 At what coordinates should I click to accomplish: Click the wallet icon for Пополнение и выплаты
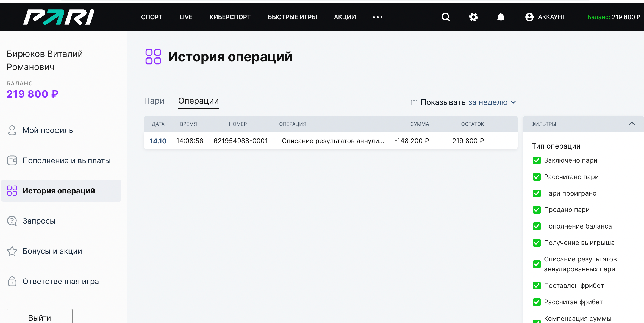[12, 160]
